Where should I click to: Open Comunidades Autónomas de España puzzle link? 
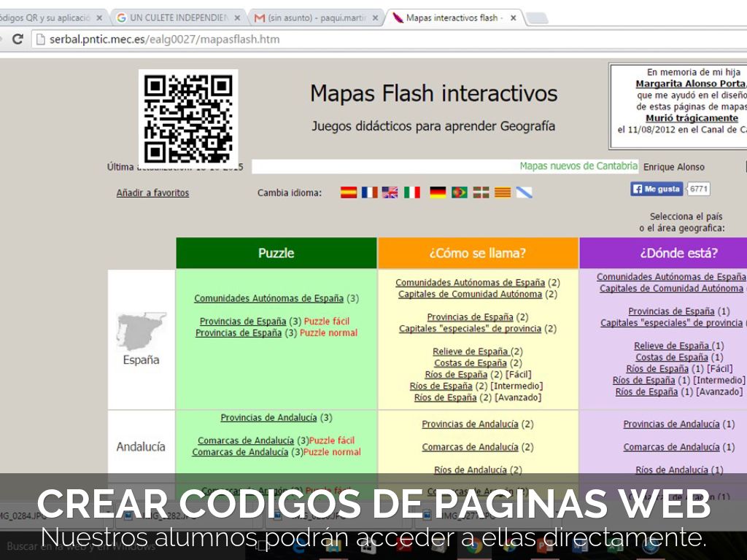point(268,298)
